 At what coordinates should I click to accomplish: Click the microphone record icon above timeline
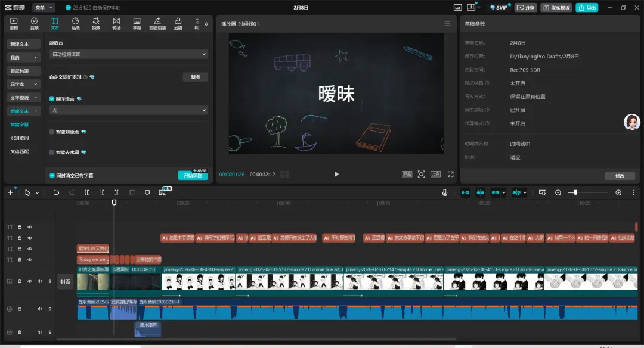pyautogui.click(x=444, y=192)
